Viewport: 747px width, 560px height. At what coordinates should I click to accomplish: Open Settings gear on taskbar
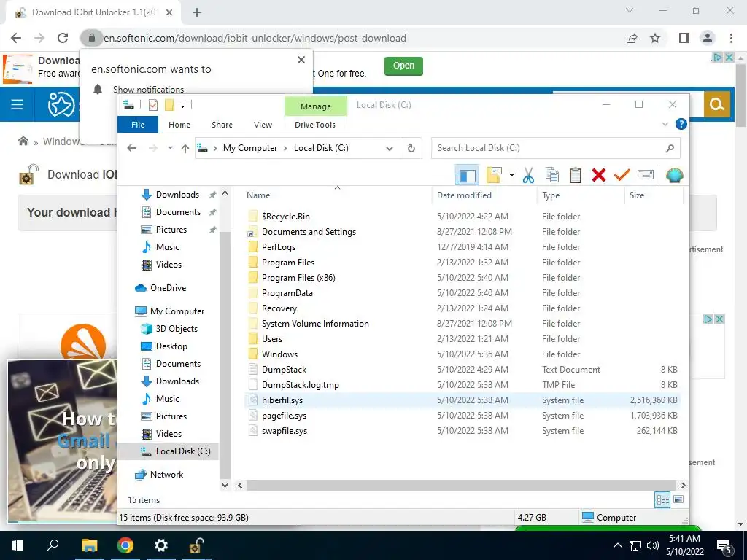tap(161, 545)
